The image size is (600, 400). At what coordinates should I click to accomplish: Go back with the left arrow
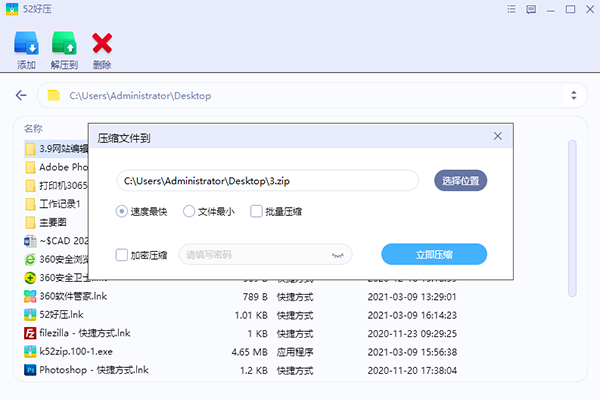coord(21,95)
